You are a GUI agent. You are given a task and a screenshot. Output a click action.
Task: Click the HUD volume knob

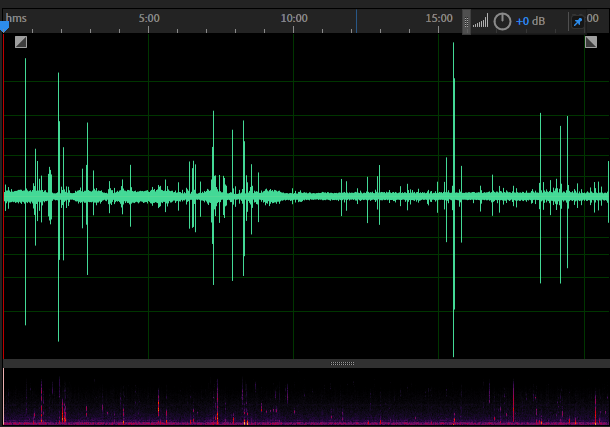point(502,21)
